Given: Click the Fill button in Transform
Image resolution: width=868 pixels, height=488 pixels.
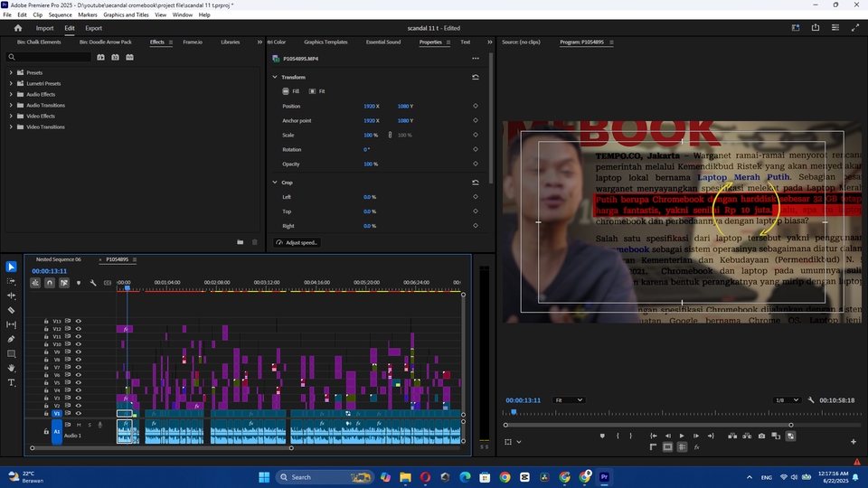Looking at the screenshot, I should click(291, 91).
